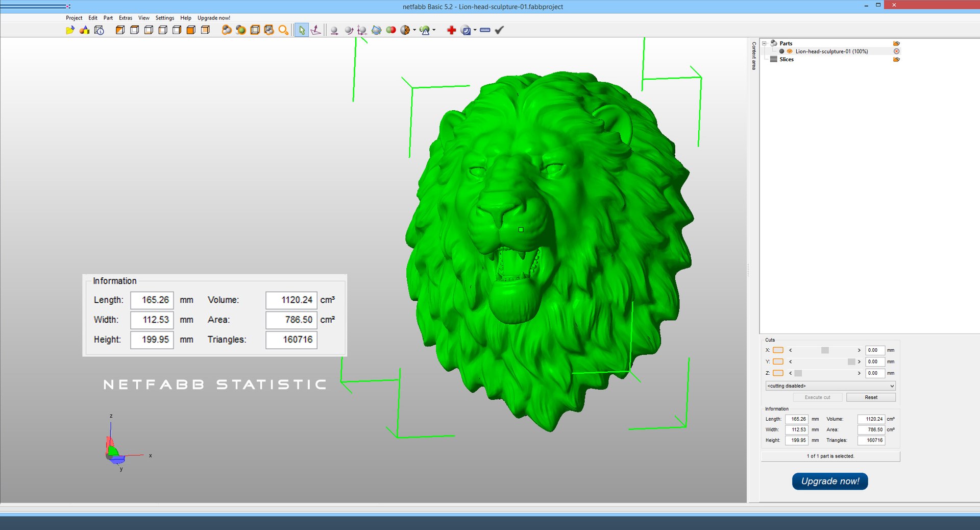980x530 pixels.
Task: Open dropdown arrow beside the pie-sphere icon
Action: pyautogui.click(x=414, y=30)
